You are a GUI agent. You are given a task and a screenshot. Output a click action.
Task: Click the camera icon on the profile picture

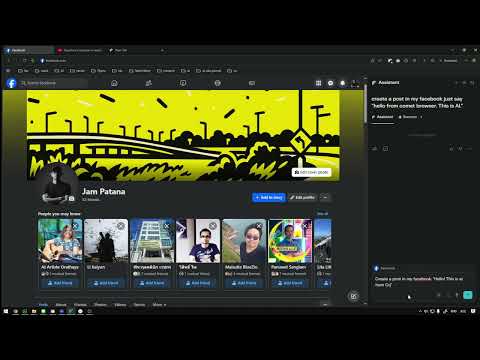(71, 199)
